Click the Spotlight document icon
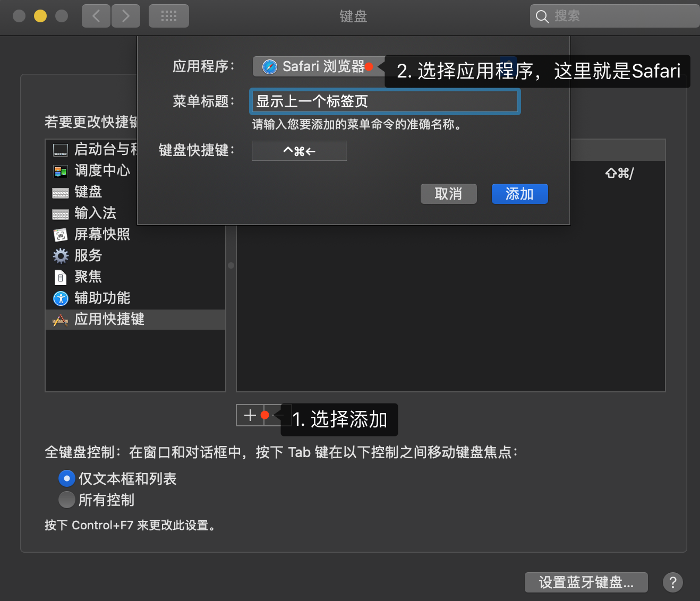700x601 pixels. [x=61, y=277]
